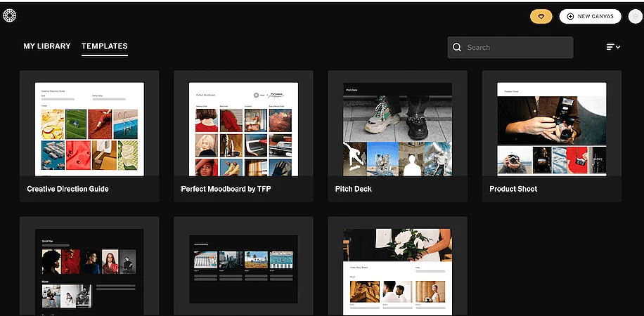
Task: Open the user profile avatar
Action: coord(636,16)
